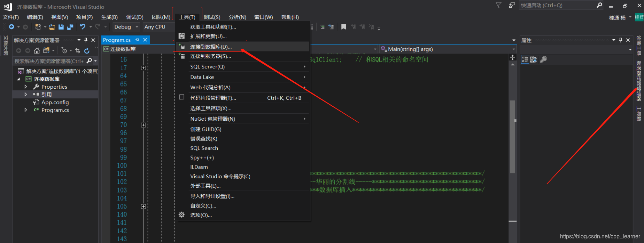This screenshot has width=644, height=243.
Task: Select 连接到数据库(D)... menu entry
Action: click(x=243, y=46)
